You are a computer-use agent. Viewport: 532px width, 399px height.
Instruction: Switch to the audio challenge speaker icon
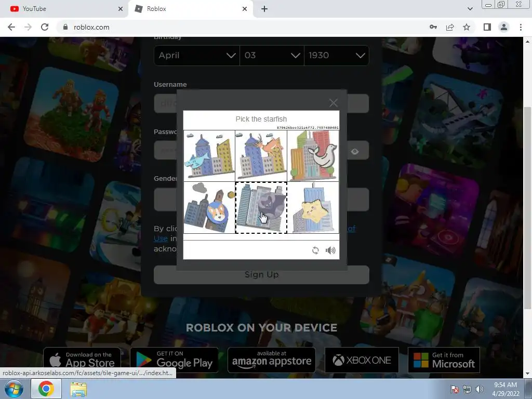point(330,250)
